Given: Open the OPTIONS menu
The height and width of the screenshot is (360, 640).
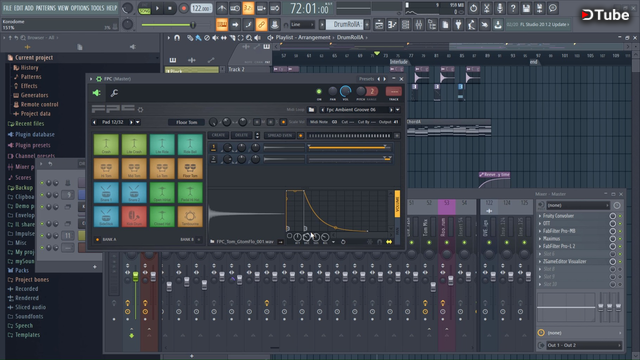Looking at the screenshot, I should pos(80,8).
